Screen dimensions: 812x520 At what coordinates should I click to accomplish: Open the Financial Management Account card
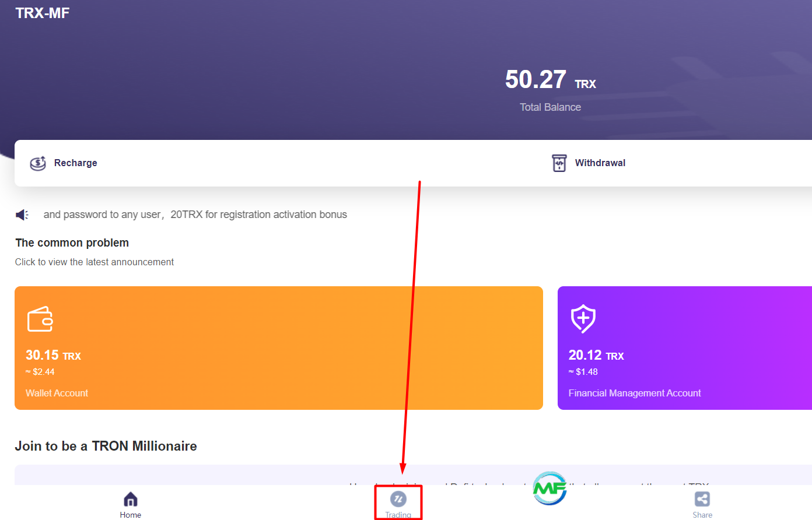[685, 348]
